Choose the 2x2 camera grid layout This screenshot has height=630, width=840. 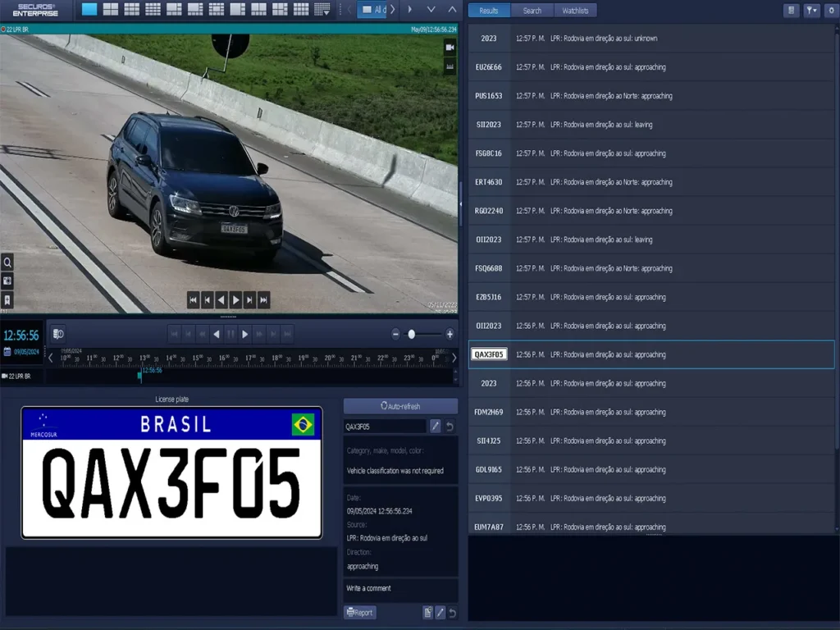tap(111, 9)
